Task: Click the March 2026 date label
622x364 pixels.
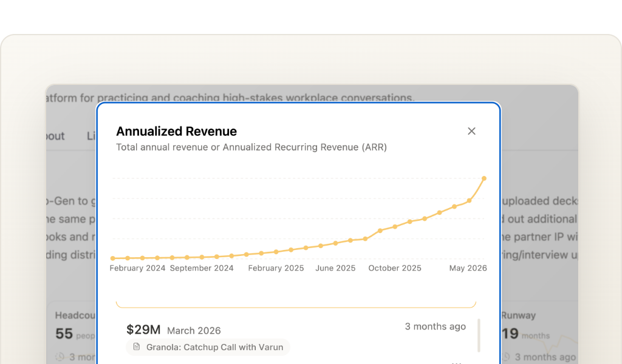Action: click(194, 331)
